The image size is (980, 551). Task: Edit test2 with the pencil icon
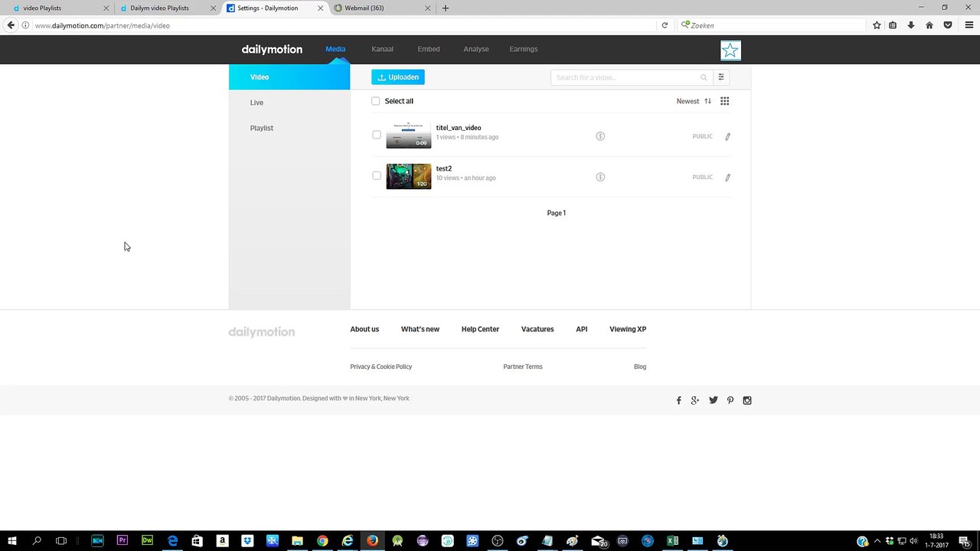coord(727,177)
